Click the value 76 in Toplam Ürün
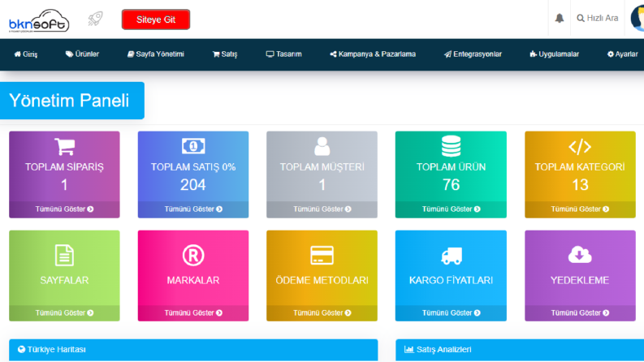Screen dimensions: 644x362 451,185
